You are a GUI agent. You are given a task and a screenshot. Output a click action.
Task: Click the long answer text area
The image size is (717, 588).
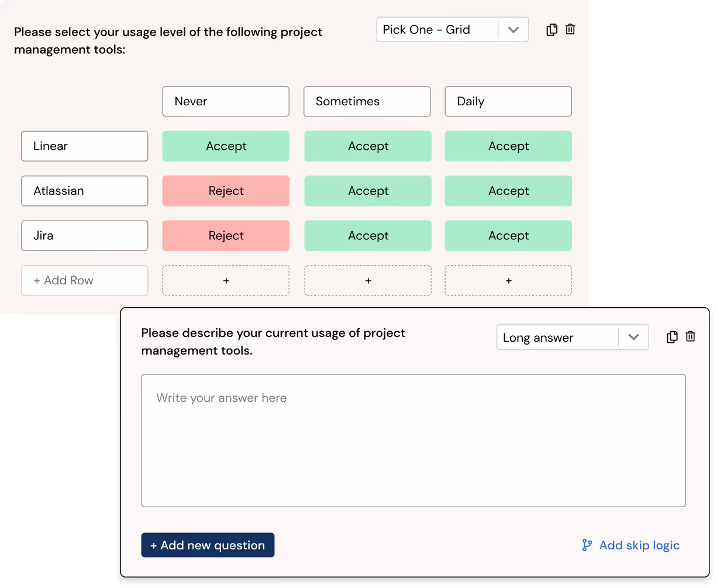tap(413, 439)
